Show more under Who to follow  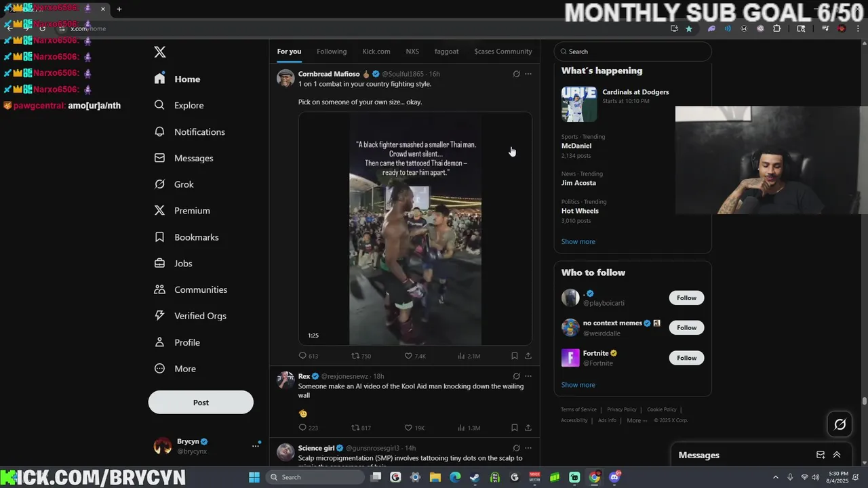pyautogui.click(x=578, y=385)
